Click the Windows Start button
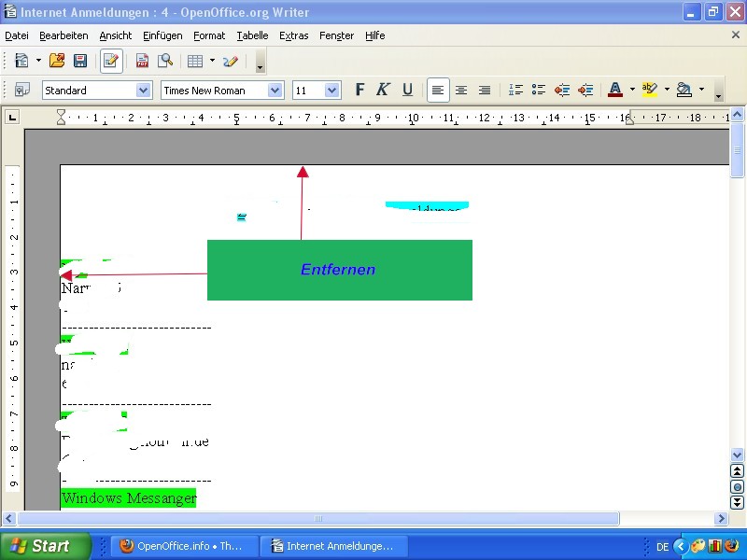 tap(46, 546)
